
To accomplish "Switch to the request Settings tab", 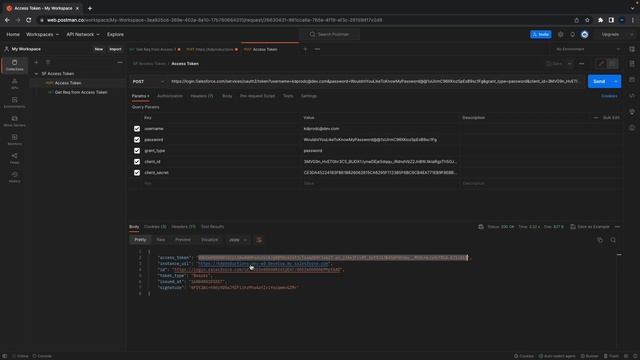I will click(x=309, y=96).
